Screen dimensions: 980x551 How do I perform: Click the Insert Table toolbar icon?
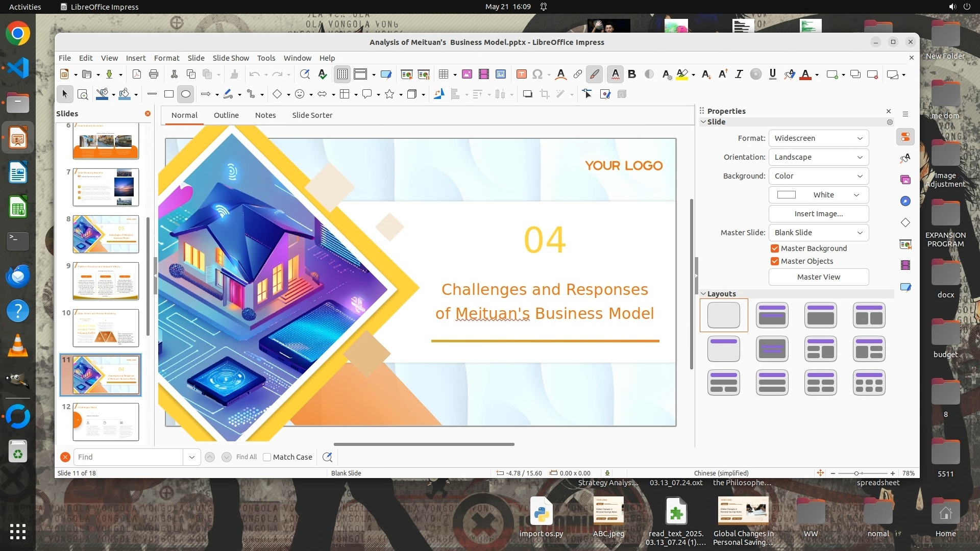pyautogui.click(x=444, y=74)
